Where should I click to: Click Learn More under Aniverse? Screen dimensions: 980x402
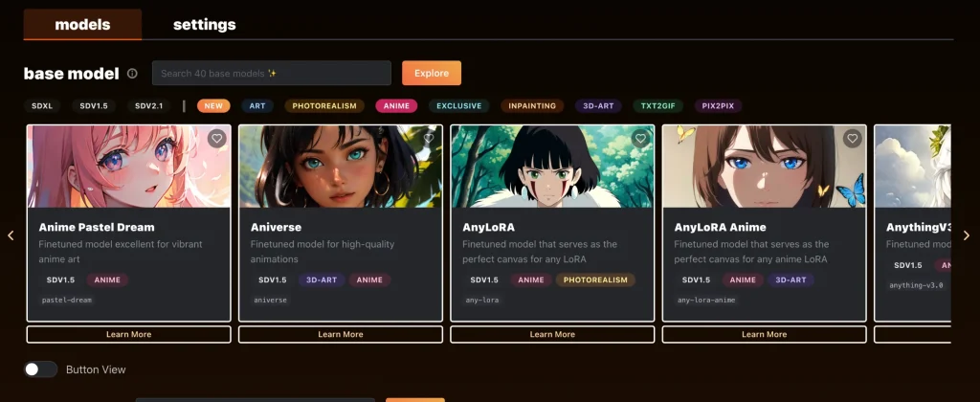point(340,334)
